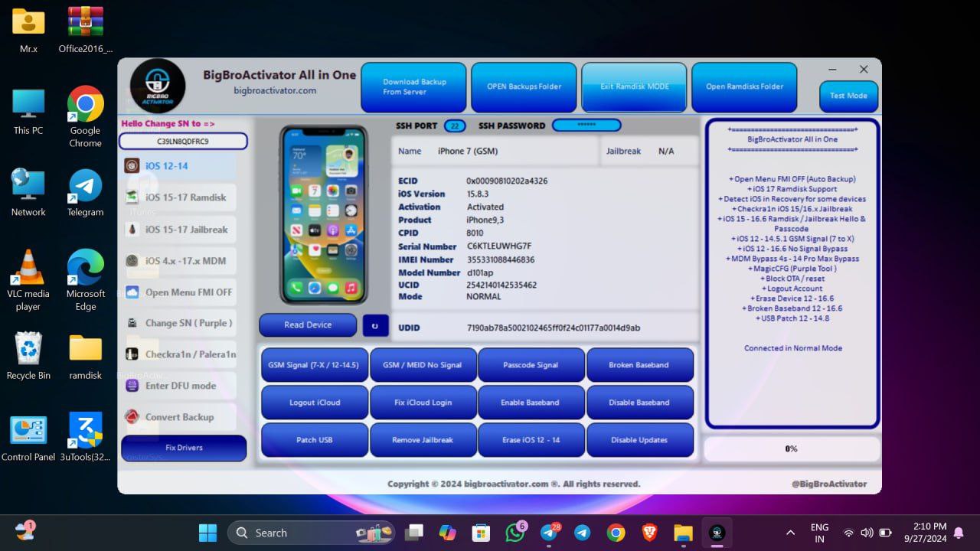Launch Google Chrome from the desktop
The image size is (980, 551).
pos(86,117)
